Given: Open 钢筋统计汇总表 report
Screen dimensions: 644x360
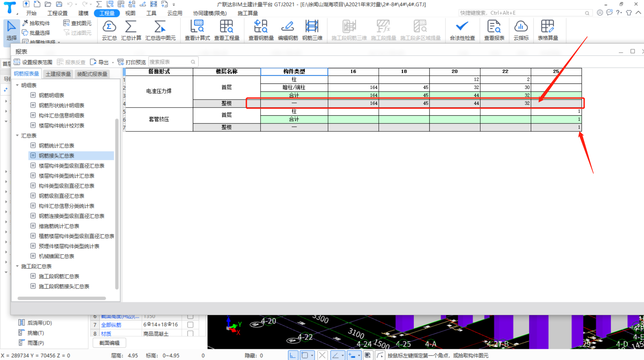Looking at the screenshot, I should coord(56,145).
